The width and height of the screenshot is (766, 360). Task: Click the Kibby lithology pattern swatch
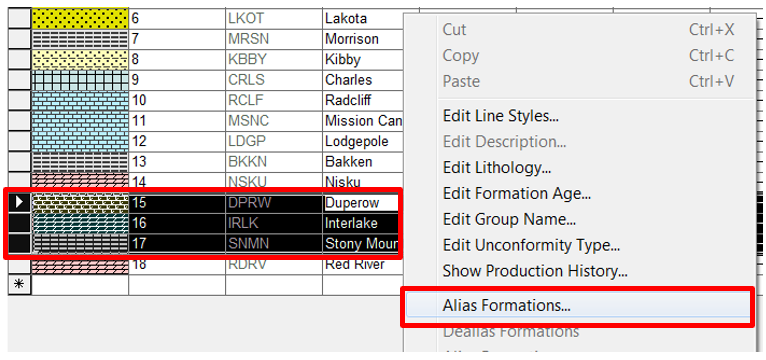tap(80, 60)
